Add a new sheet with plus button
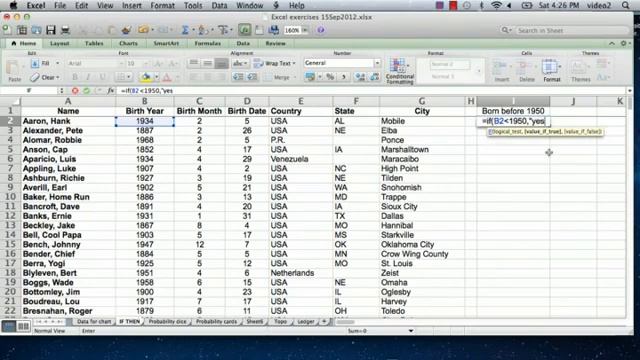This screenshot has height=360, width=640. click(324, 322)
